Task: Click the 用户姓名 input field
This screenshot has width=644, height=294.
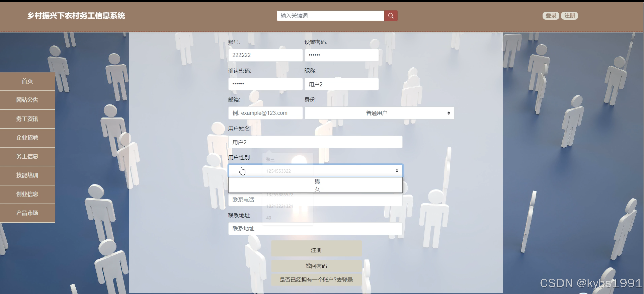Action: point(315,142)
